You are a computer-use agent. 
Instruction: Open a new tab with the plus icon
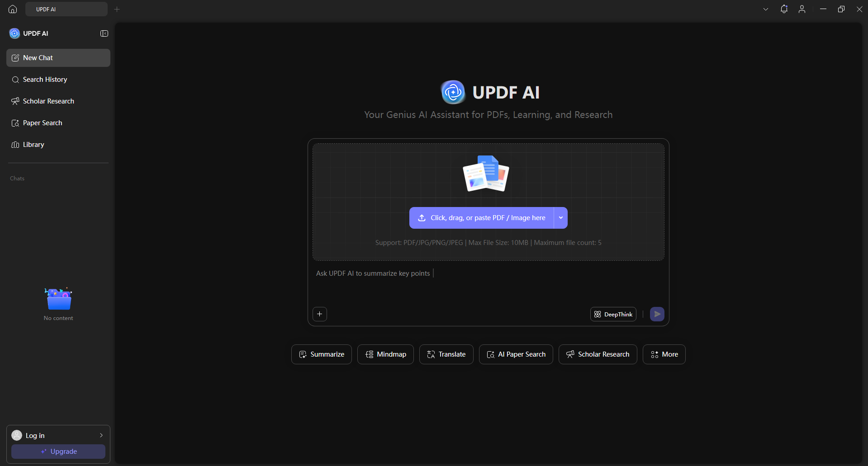coord(117,9)
